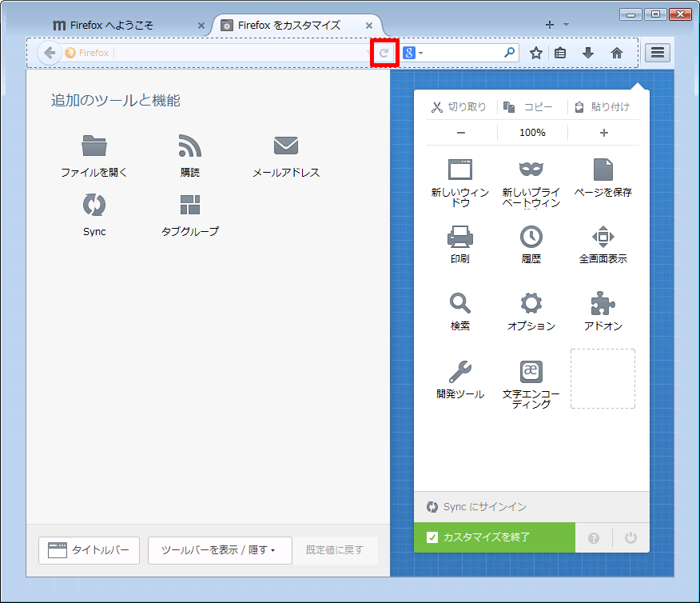
Task: Click the オプション gear icon
Action: tap(531, 303)
